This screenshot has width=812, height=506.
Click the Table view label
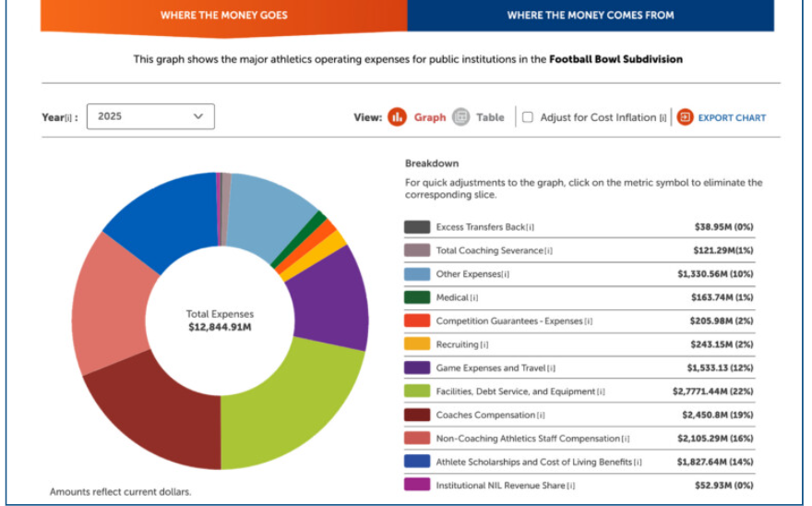490,117
